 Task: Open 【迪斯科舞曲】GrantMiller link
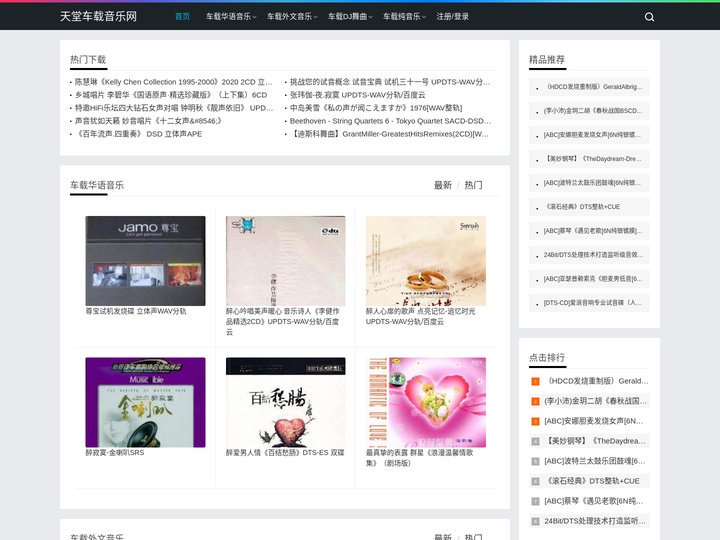[x=389, y=134]
